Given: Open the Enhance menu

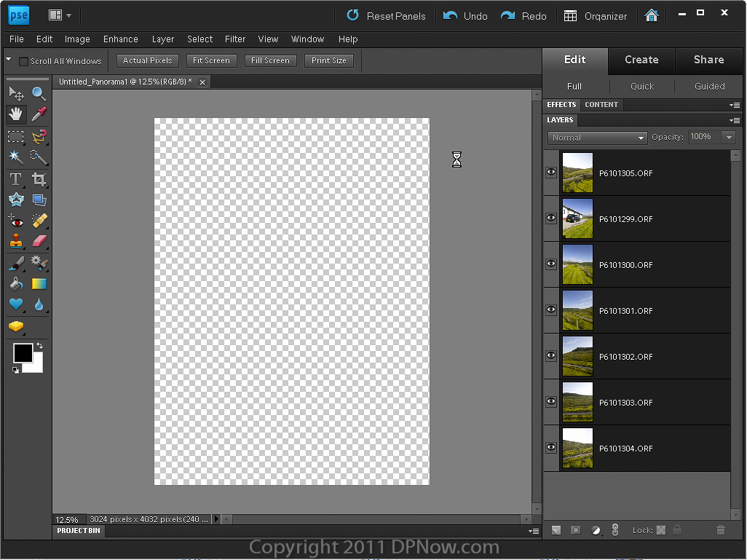Looking at the screenshot, I should coord(120,39).
